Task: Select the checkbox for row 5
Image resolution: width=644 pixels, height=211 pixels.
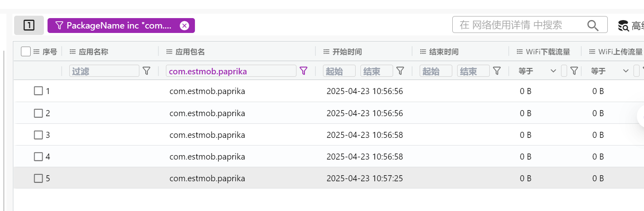Action: tap(38, 178)
